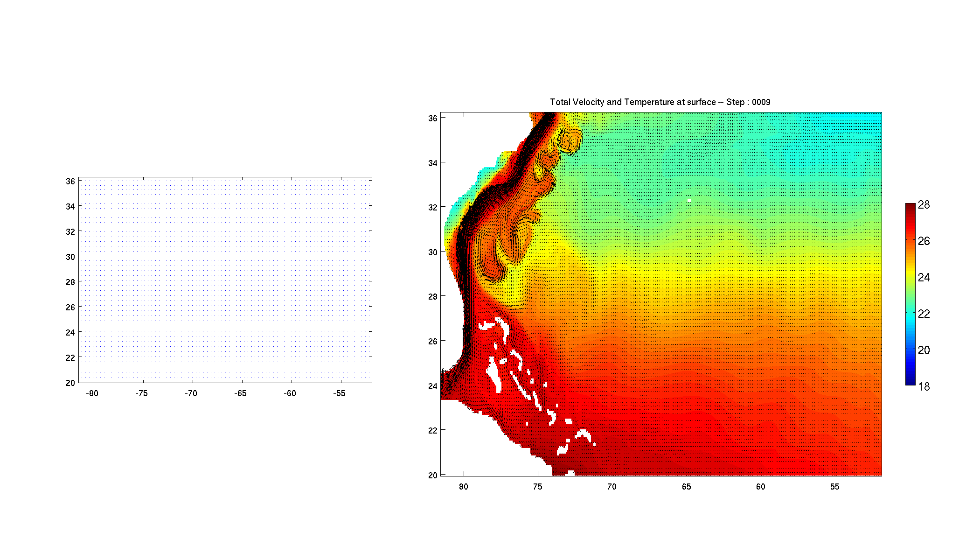Click latitude label "28" on the dotted grid plot
The width and height of the screenshot is (980, 560).
[70, 282]
